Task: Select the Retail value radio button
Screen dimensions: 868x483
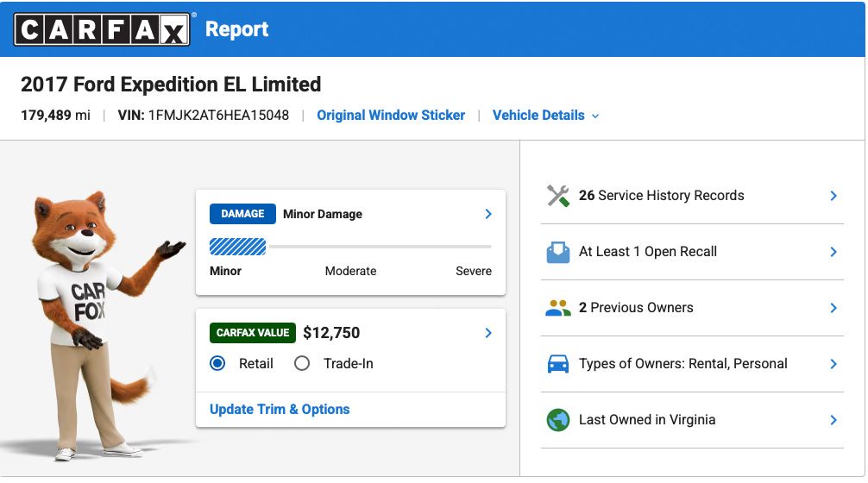Action: 217,363
